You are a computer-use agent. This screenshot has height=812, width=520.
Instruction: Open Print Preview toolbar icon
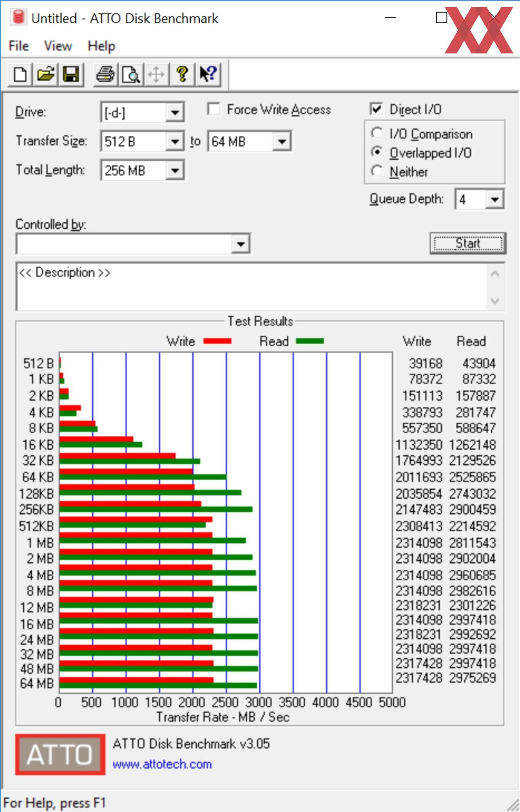[x=131, y=74]
